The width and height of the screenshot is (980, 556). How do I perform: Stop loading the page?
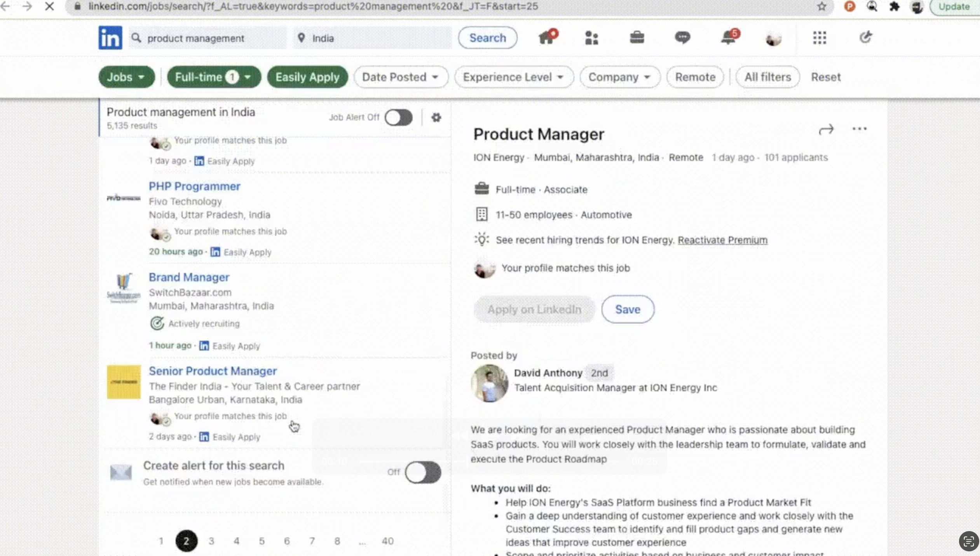click(49, 7)
